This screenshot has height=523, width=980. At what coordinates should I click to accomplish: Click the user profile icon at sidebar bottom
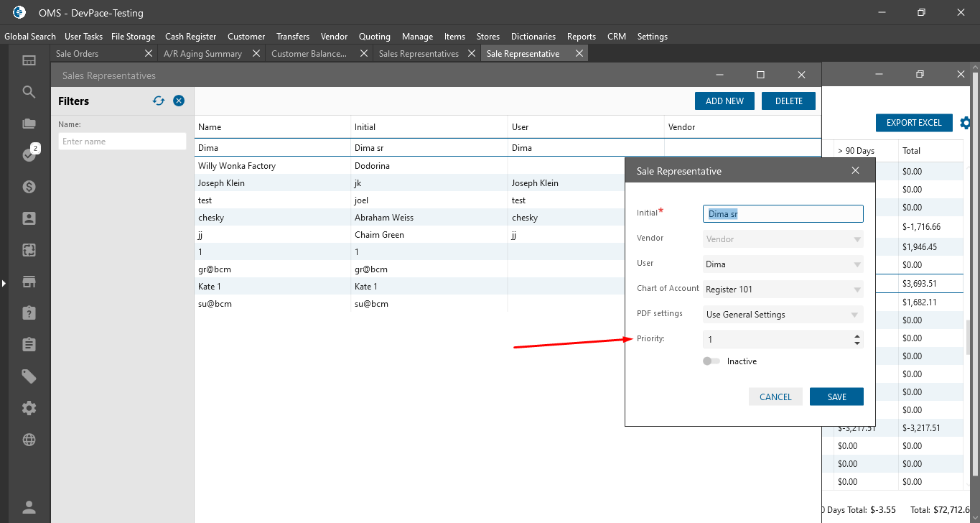(29, 507)
